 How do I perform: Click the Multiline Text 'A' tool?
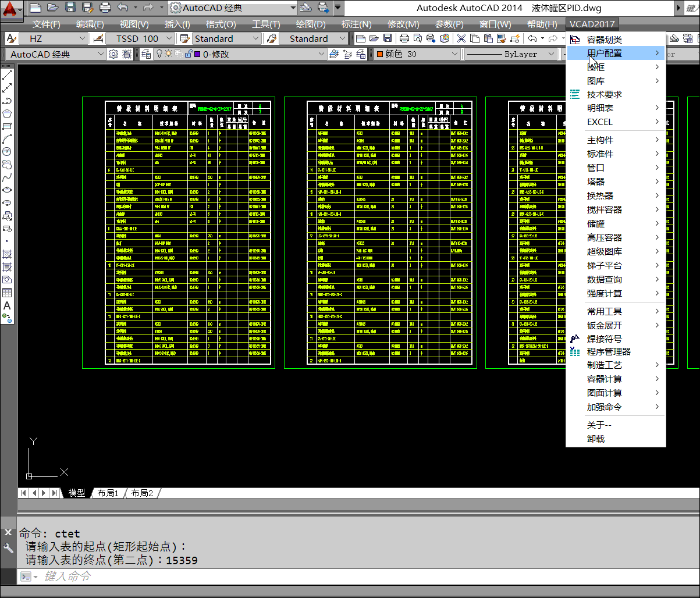7,305
